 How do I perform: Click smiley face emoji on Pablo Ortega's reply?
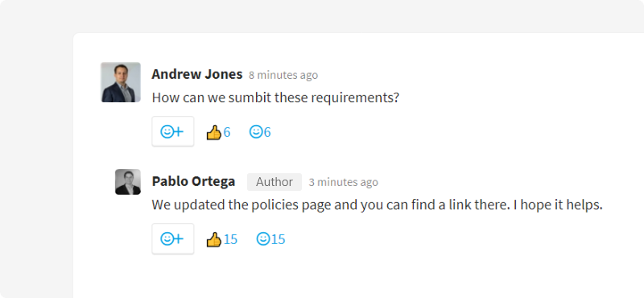[263, 239]
